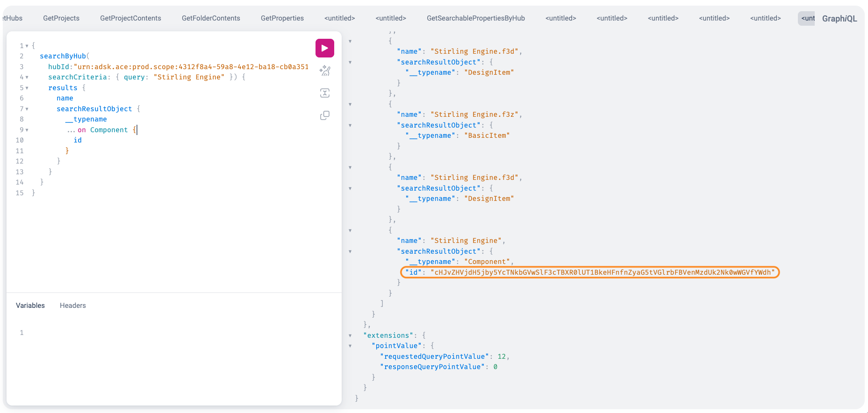868x413 pixels.
Task: Collapse the "extensions" node in response
Action: [x=350, y=335]
